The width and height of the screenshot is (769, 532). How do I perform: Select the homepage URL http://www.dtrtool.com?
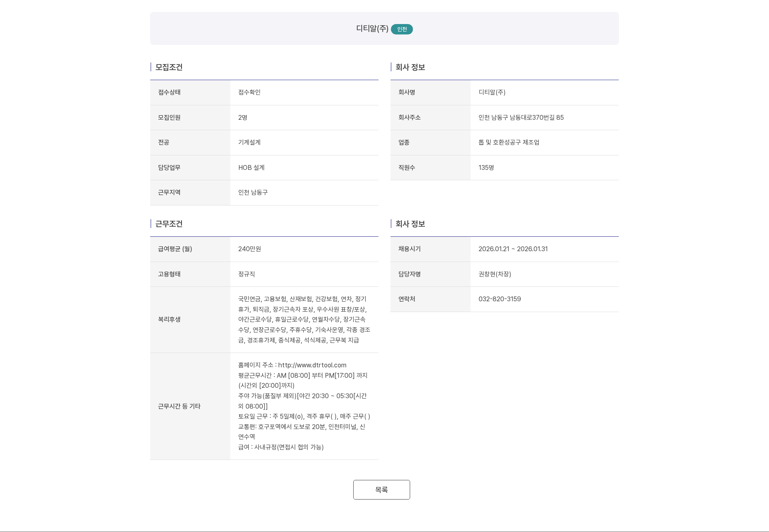(x=312, y=365)
